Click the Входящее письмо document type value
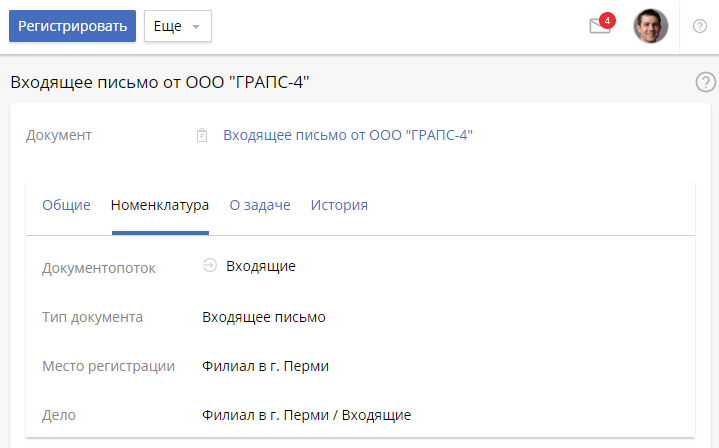Image resolution: width=719 pixels, height=448 pixels. tap(264, 317)
